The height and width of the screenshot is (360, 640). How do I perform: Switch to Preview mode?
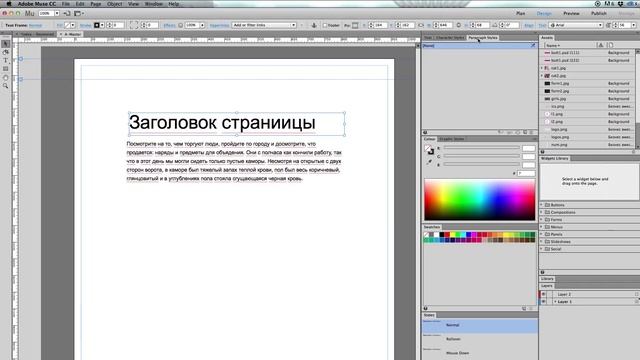pyautogui.click(x=571, y=13)
